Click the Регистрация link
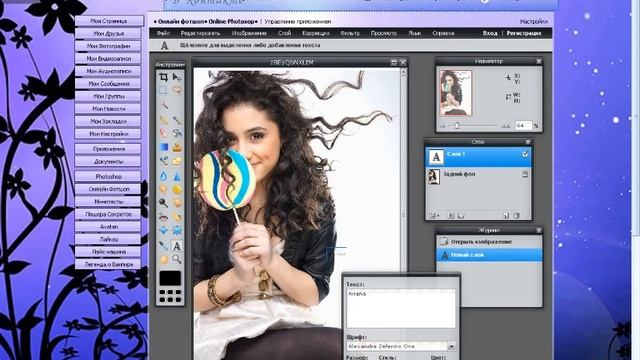 pyautogui.click(x=524, y=33)
